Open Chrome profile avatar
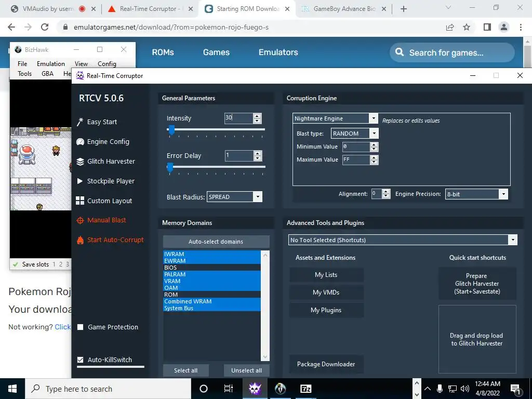 [504, 27]
